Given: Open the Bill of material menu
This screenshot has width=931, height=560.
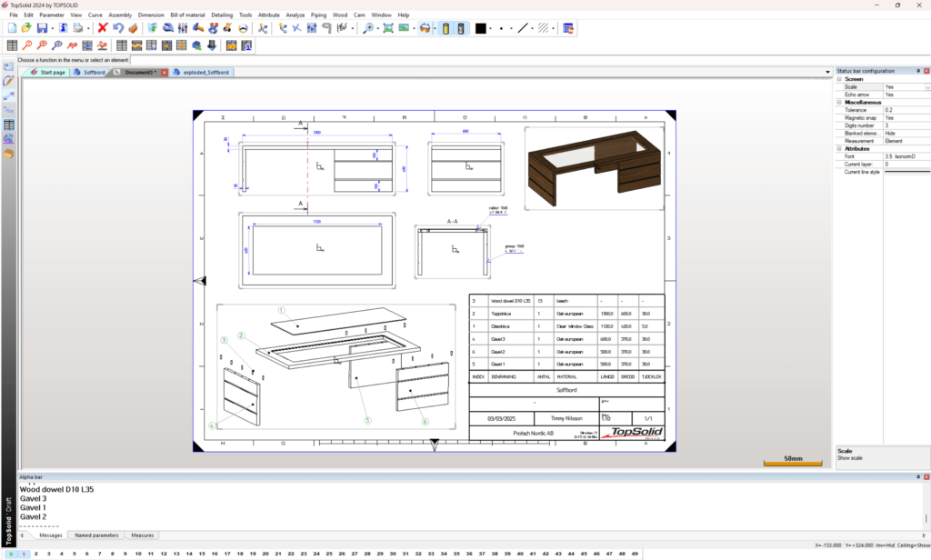Looking at the screenshot, I should tap(187, 15).
